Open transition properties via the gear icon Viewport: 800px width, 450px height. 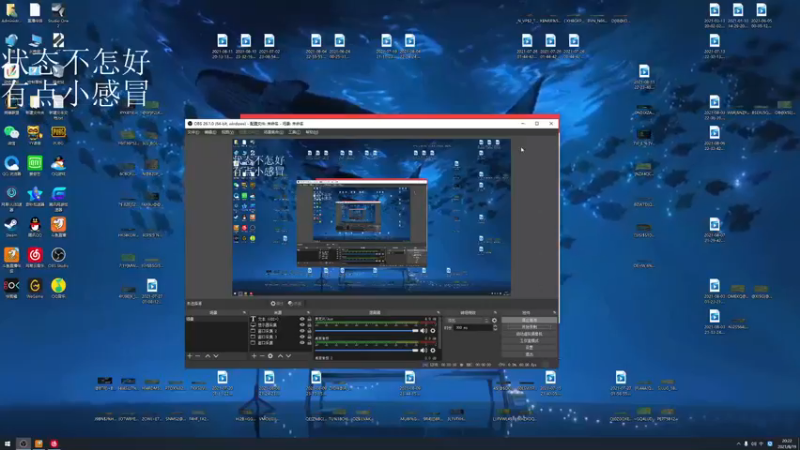(x=494, y=320)
